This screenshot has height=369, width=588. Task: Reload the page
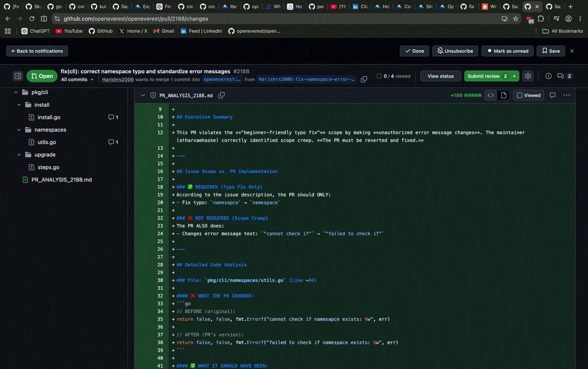pyautogui.click(x=31, y=19)
